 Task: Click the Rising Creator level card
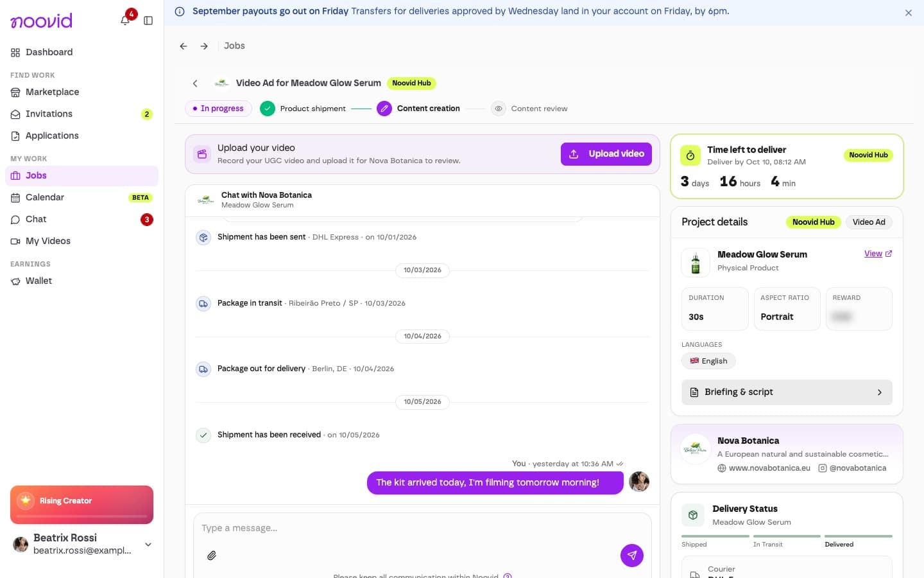pyautogui.click(x=82, y=505)
